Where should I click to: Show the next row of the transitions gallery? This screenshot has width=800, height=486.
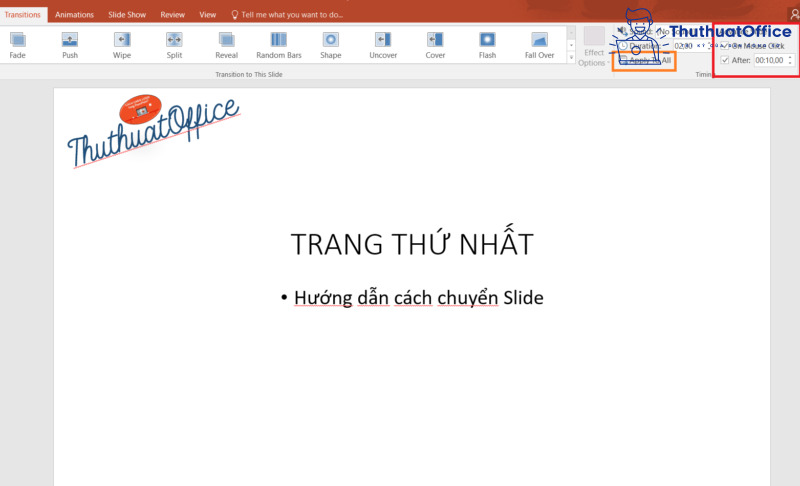click(571, 45)
